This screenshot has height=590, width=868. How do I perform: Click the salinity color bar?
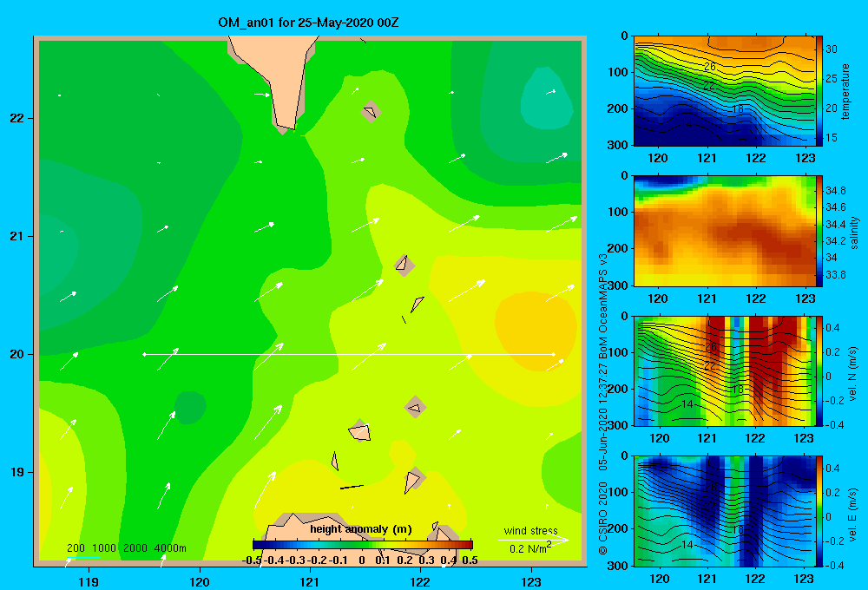[x=819, y=232]
